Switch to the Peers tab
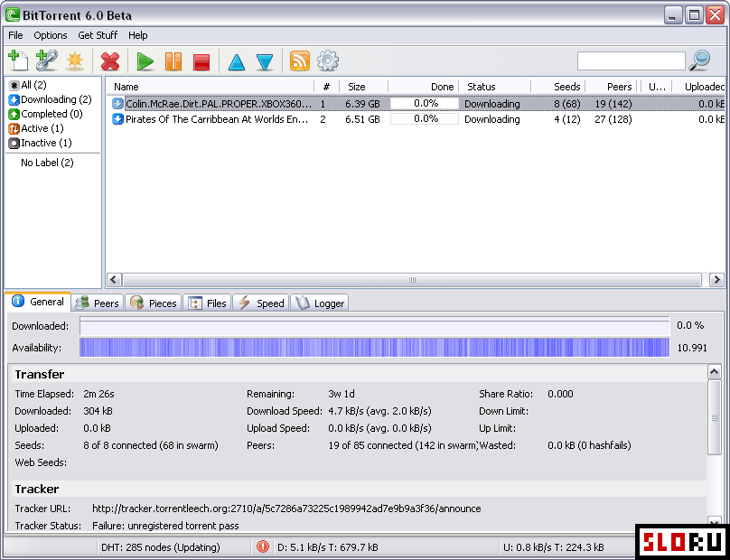 [x=98, y=303]
